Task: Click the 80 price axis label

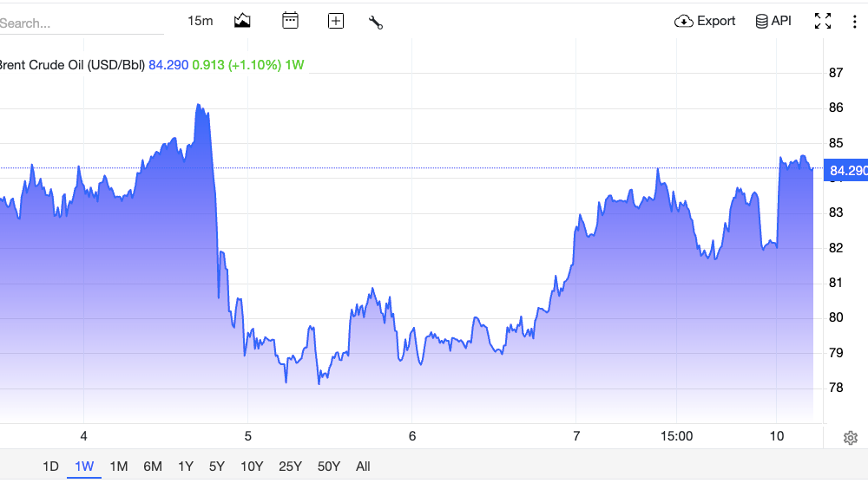Action: point(836,317)
